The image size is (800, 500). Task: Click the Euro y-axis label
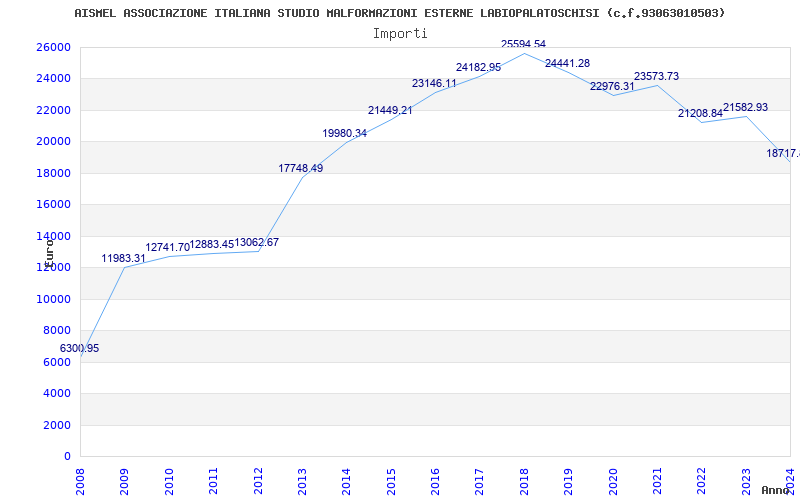tap(49, 253)
